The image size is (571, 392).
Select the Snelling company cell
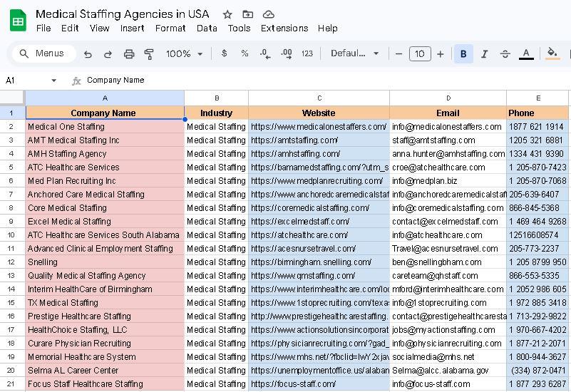105,262
